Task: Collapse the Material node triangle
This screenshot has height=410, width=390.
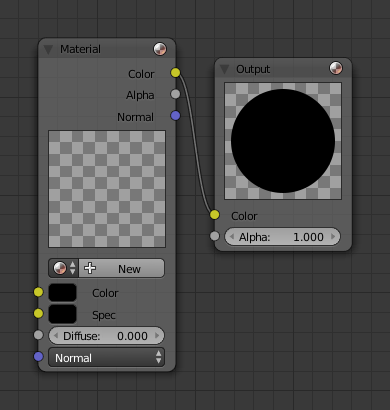Action: tap(48, 50)
